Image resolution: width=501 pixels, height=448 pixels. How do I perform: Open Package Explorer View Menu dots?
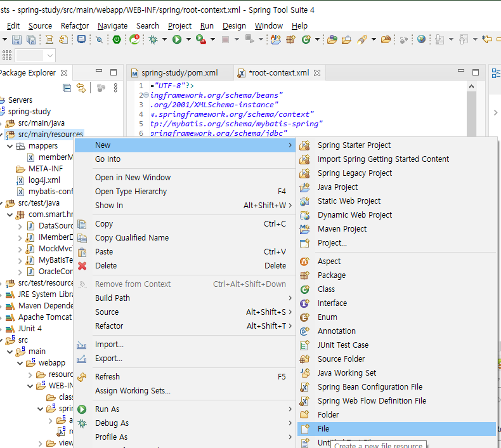pyautogui.click(x=115, y=88)
